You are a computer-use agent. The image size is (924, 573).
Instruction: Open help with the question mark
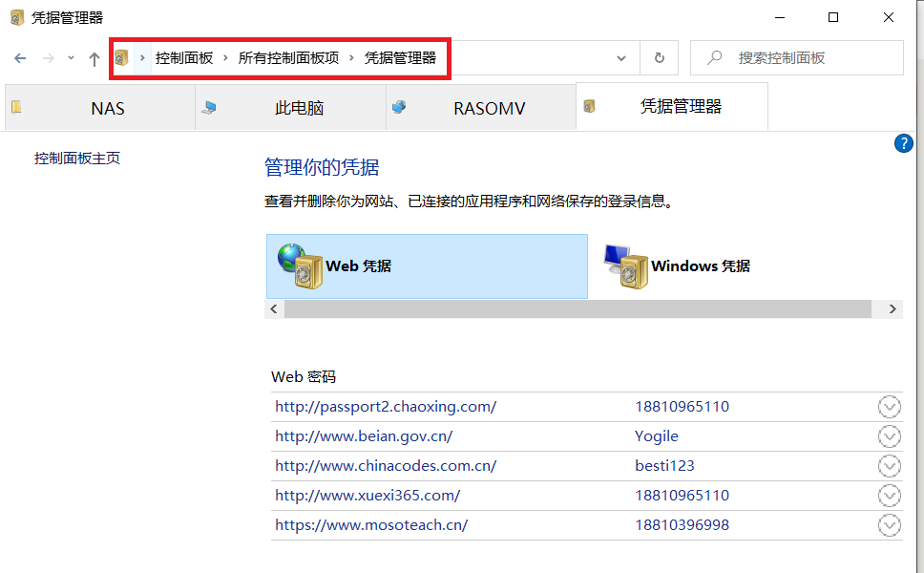click(903, 143)
